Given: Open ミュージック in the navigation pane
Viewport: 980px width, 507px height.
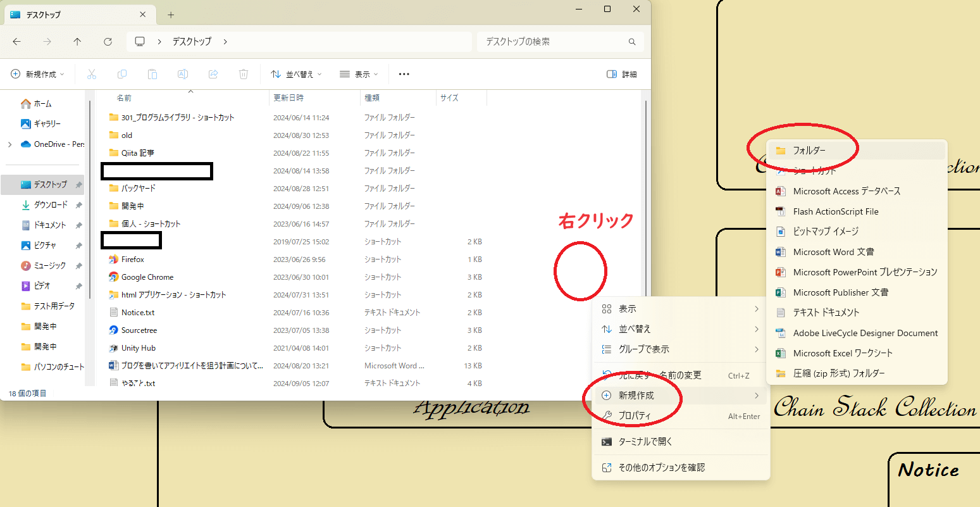Looking at the screenshot, I should tap(42, 266).
